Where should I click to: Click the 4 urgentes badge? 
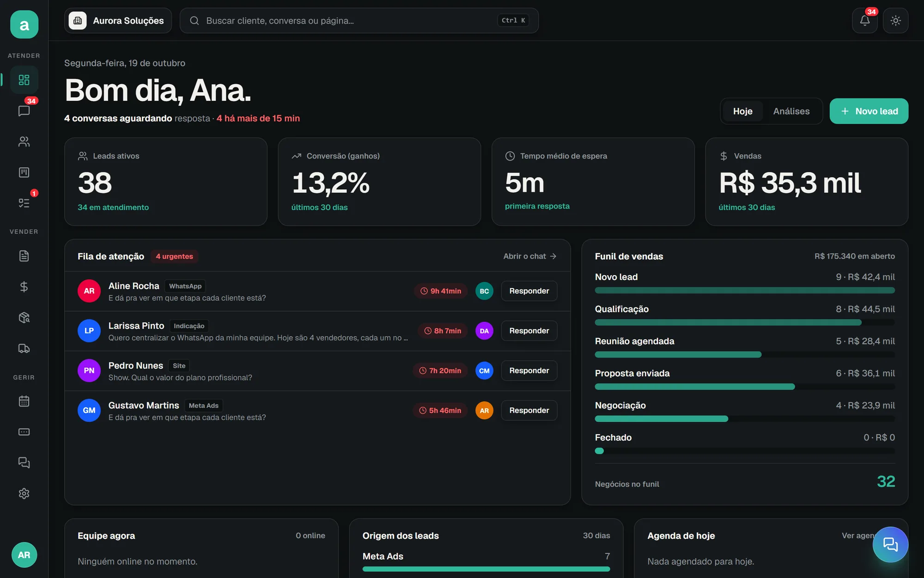coord(174,256)
